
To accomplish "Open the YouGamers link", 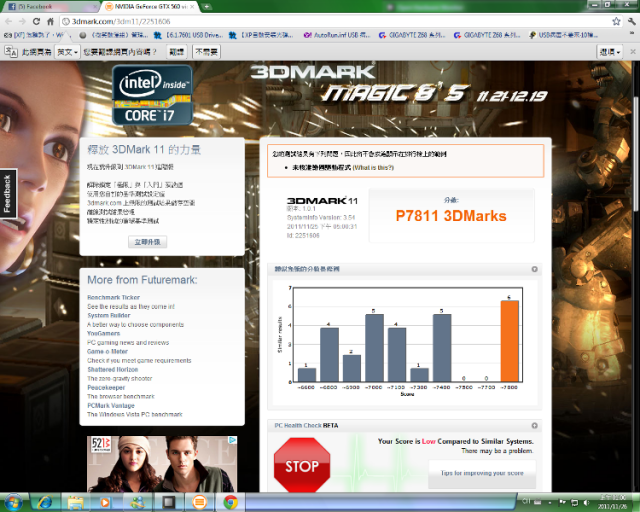I will (x=104, y=333).
